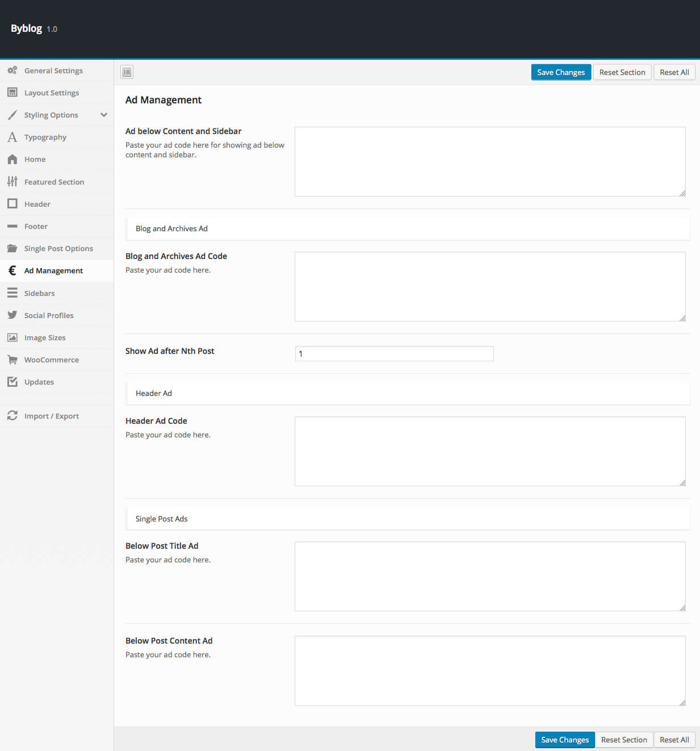
Task: Go to the Sidebars settings tab
Action: [40, 293]
